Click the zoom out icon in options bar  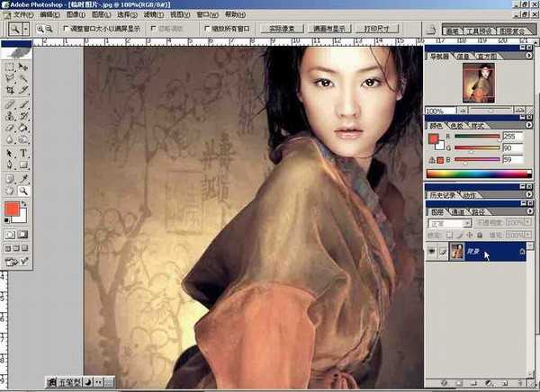pyautogui.click(x=48, y=29)
